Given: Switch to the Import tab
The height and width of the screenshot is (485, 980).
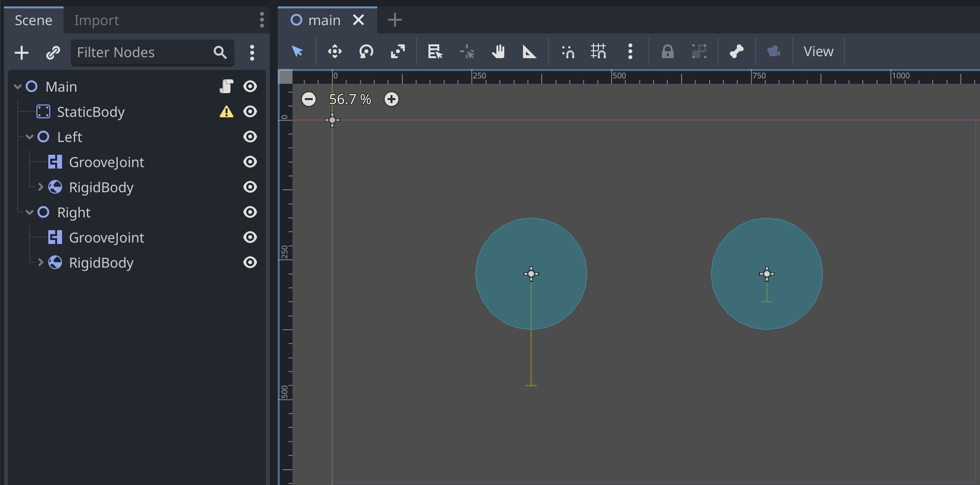Looking at the screenshot, I should pos(97,20).
